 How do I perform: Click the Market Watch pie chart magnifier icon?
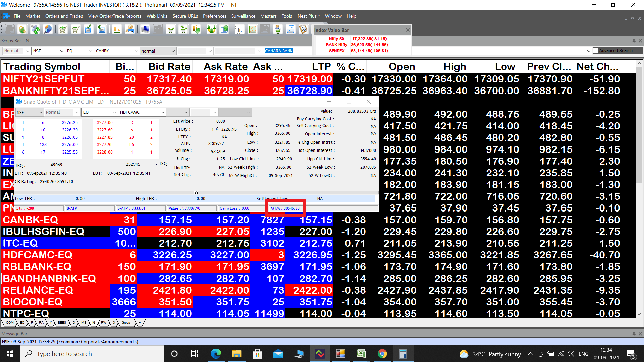coord(48,29)
